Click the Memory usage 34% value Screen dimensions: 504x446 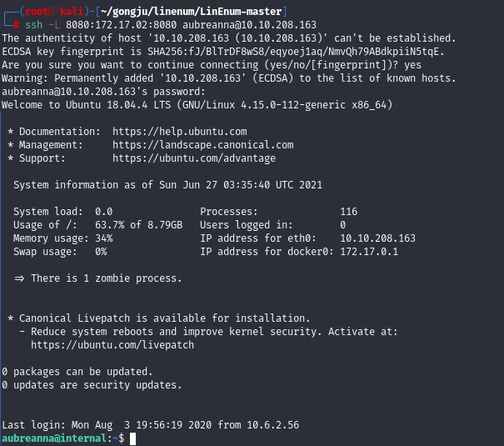point(104,238)
